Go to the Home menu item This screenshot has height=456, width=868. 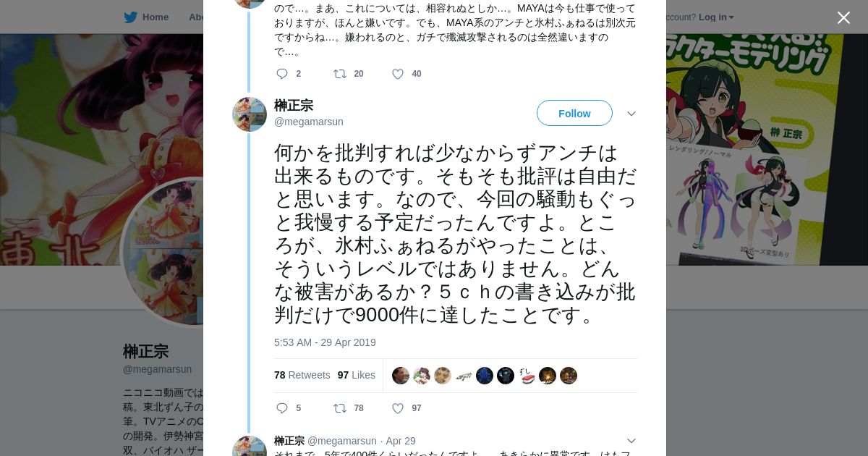coord(156,17)
